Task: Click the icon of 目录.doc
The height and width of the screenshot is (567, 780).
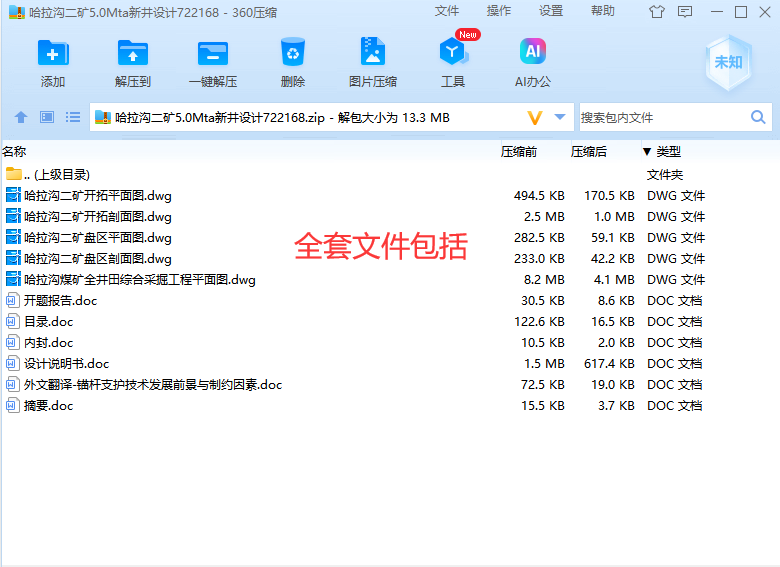Action: click(x=13, y=321)
